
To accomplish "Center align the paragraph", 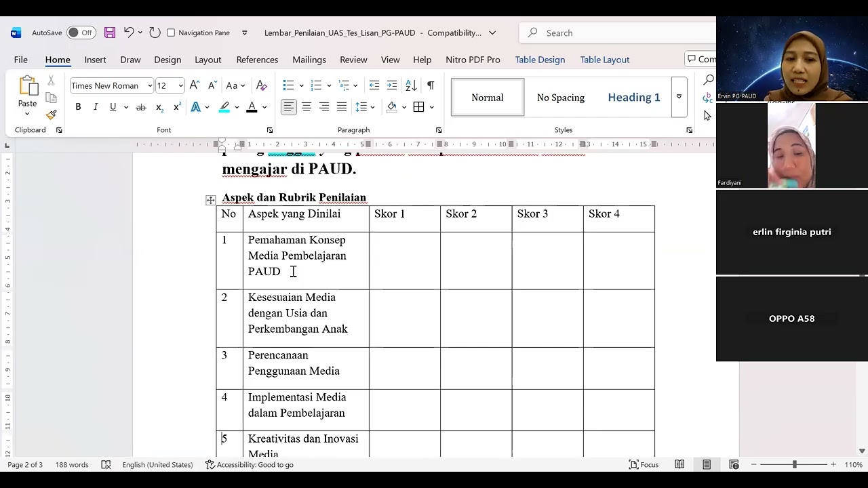I will click(307, 107).
